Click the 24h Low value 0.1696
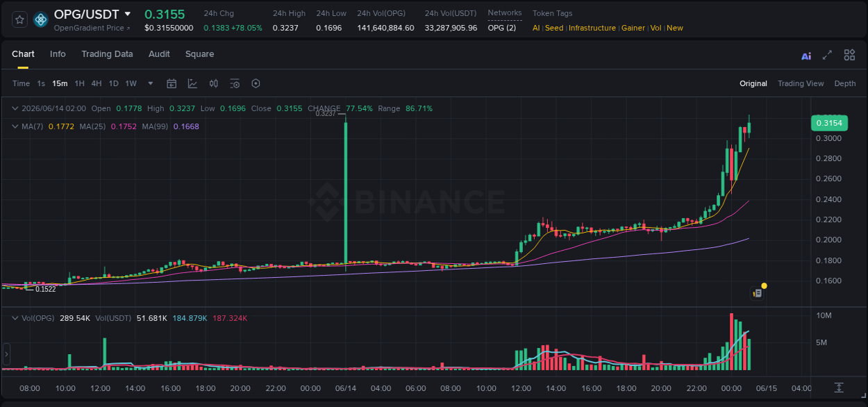Viewport: 868px width, 407px height. 329,28
